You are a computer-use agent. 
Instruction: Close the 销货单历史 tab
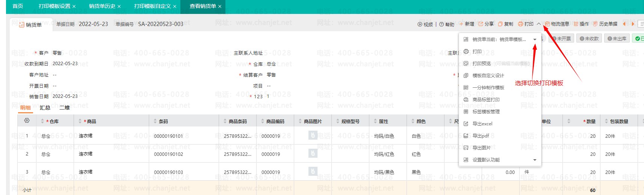[x=119, y=6]
